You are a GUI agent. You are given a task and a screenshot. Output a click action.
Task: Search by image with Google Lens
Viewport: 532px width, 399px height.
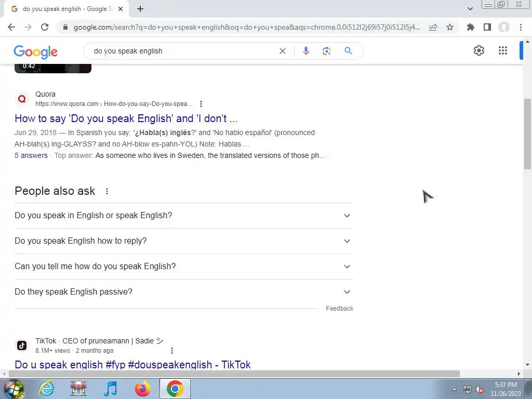click(326, 51)
